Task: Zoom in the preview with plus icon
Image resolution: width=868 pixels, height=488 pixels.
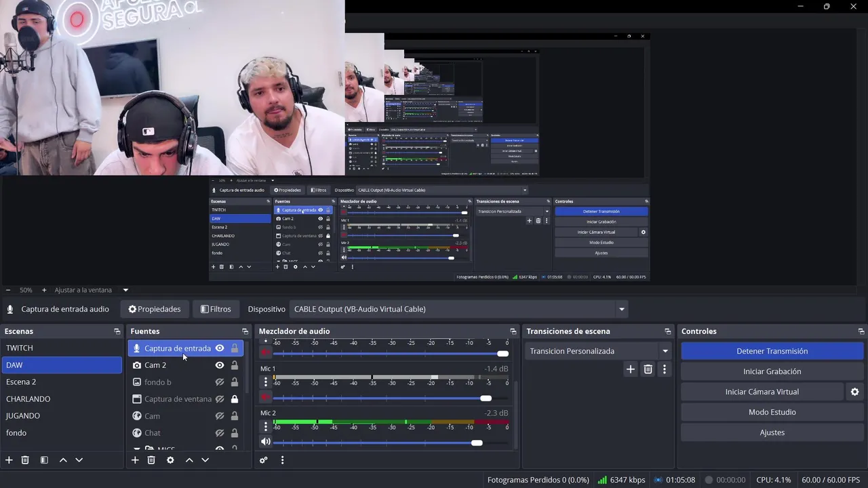Action: tap(44, 290)
